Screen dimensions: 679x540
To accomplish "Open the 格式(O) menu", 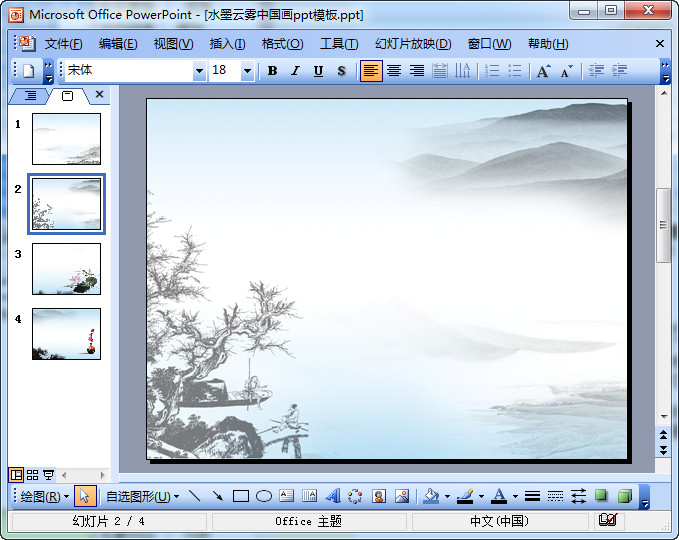I will [282, 44].
